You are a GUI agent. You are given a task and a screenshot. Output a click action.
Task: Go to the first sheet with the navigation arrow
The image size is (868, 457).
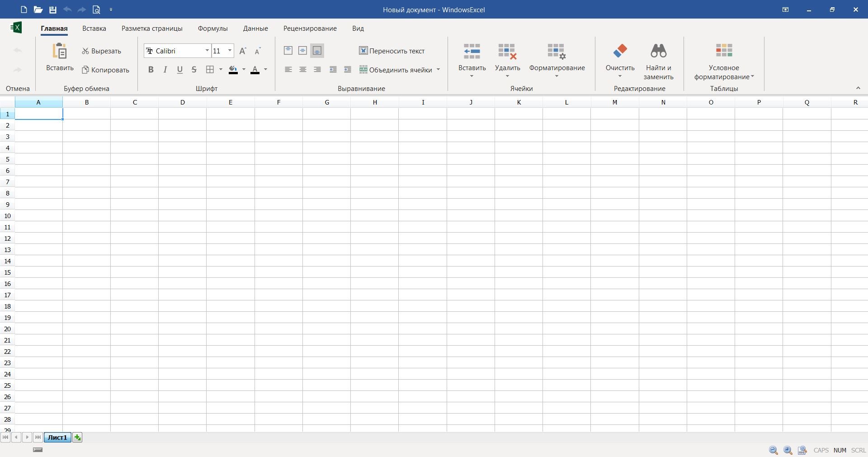pos(5,438)
